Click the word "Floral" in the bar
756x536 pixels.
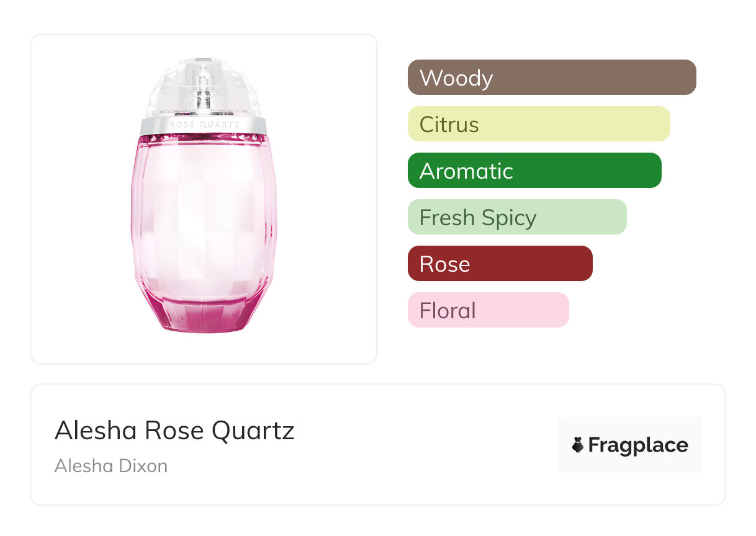pyautogui.click(x=448, y=311)
